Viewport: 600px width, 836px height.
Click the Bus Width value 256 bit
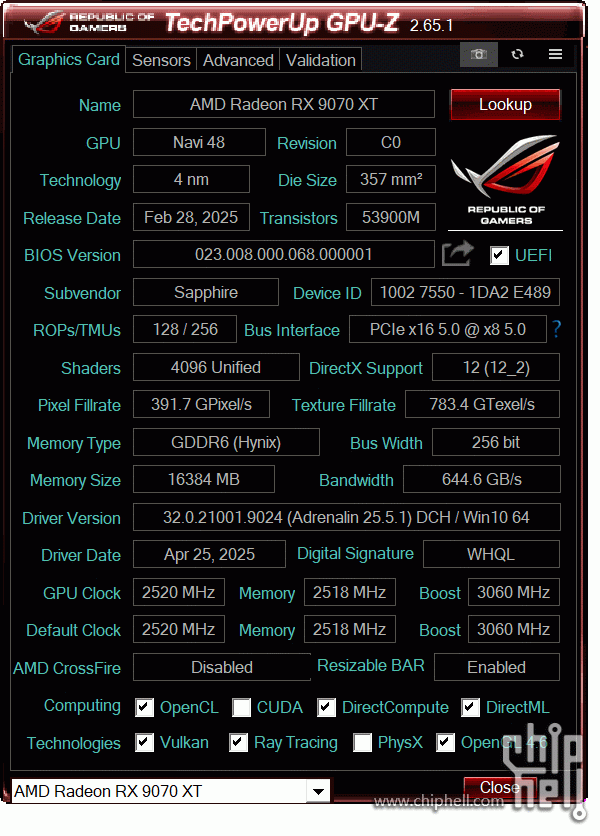click(496, 442)
